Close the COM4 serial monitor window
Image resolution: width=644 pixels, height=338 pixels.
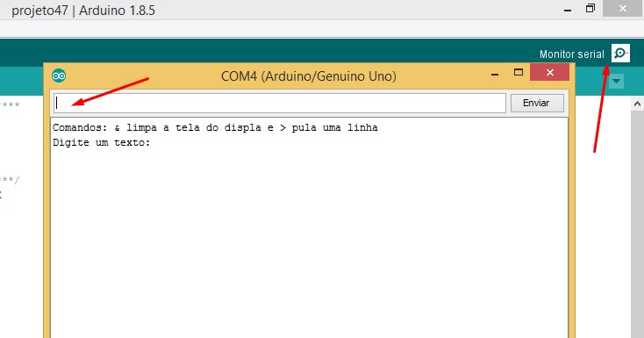pos(549,72)
